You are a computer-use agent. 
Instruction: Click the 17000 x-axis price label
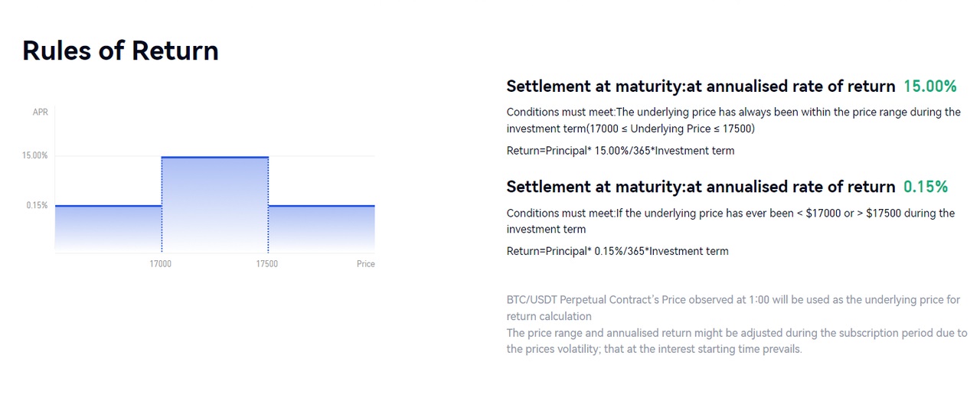tap(160, 264)
